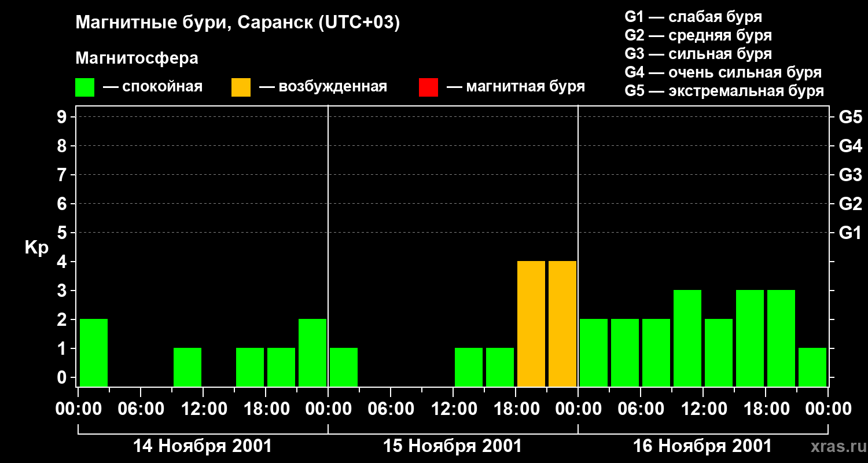Viewport: 868px width, 463px height.
Task: Click the '— магнитная буря' legend label
Action: click(x=516, y=87)
